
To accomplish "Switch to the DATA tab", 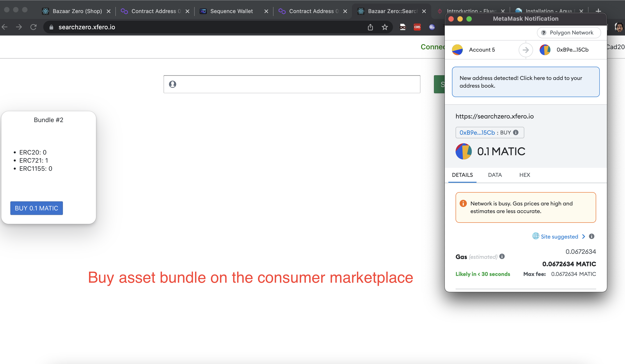I will [x=495, y=175].
